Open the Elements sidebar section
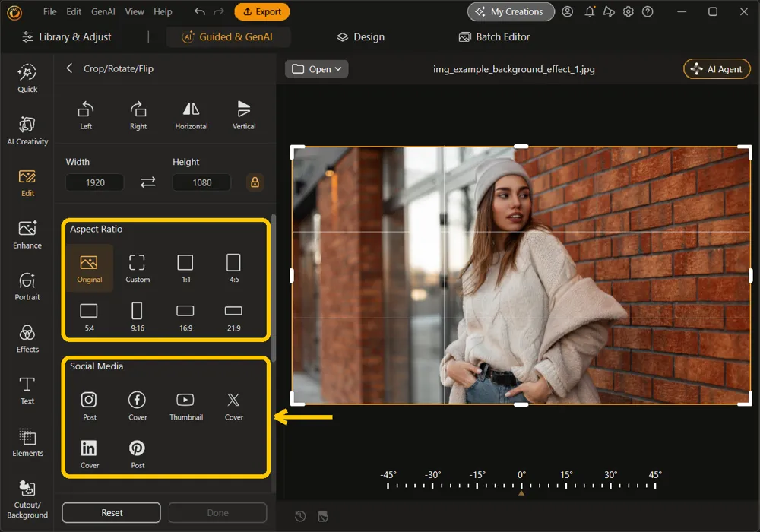Viewport: 760px width, 532px height. coord(27,443)
